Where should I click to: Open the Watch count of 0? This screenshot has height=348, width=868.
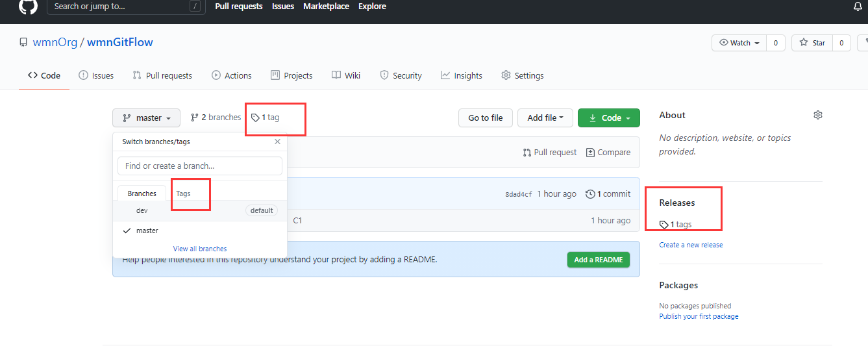click(x=776, y=43)
